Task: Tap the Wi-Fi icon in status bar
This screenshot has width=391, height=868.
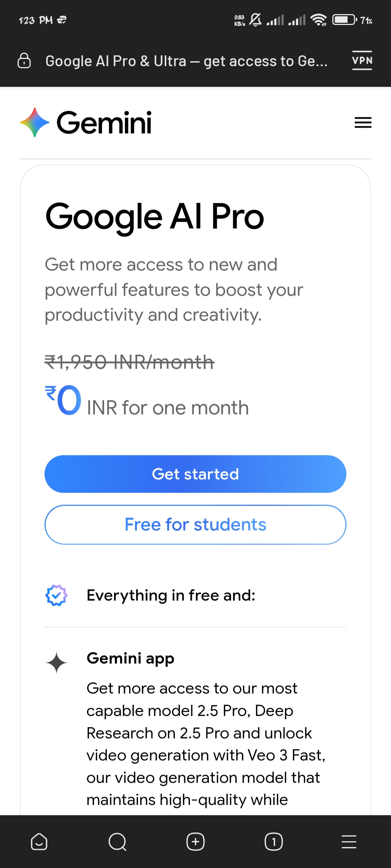Action: pyautogui.click(x=319, y=20)
